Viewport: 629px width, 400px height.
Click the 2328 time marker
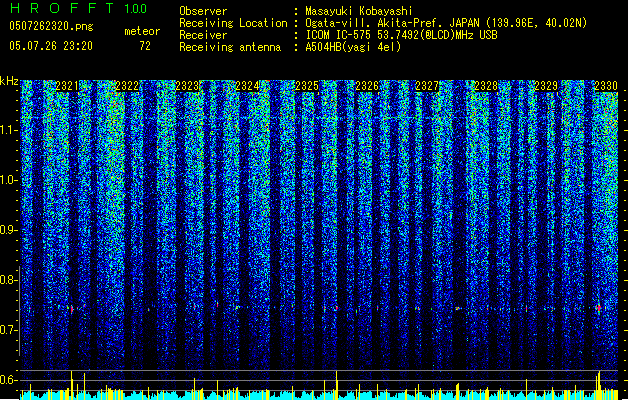tap(486, 86)
